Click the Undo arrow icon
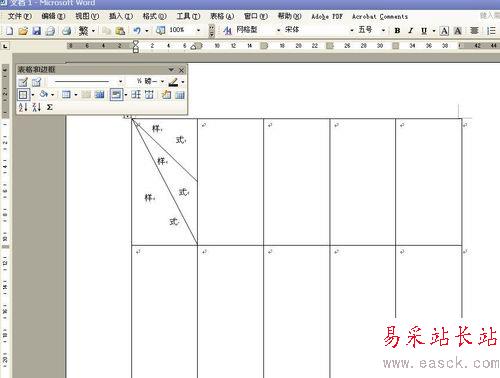This screenshot has width=500, height=378. tap(137, 31)
